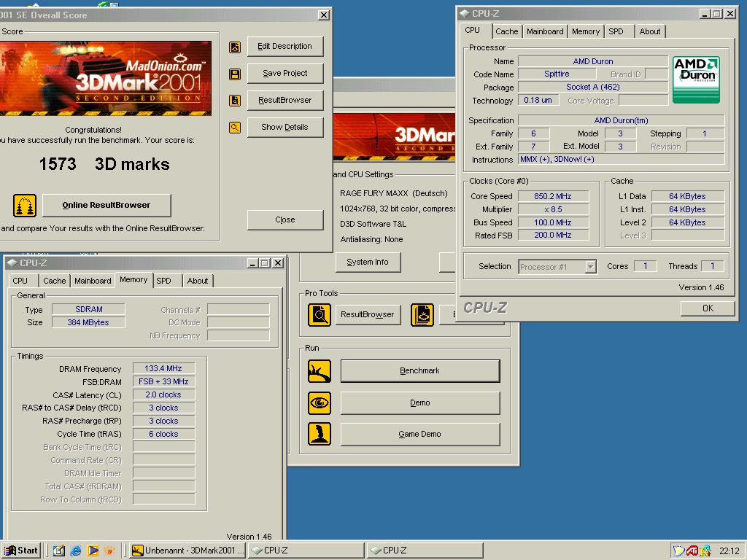Viewport: 747px width, 560px height.
Task: Click the ResultBrowser document icon in score dialog
Action: tap(235, 101)
